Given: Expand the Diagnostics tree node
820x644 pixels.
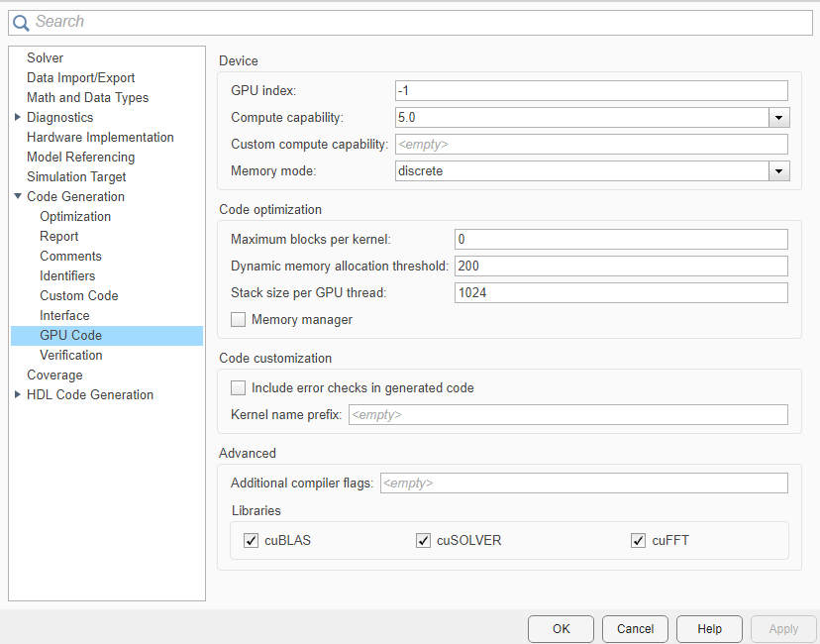Looking at the screenshot, I should (17, 117).
